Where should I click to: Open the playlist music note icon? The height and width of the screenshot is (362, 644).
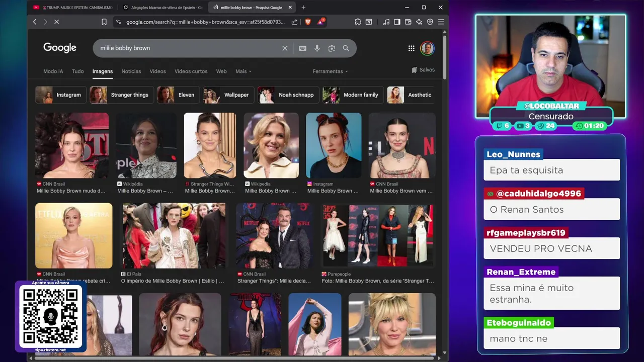(x=386, y=22)
